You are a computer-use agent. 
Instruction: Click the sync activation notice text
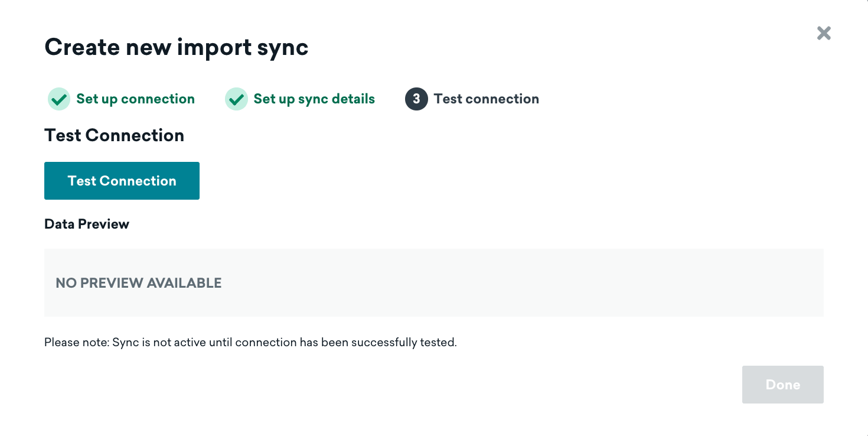click(x=250, y=342)
